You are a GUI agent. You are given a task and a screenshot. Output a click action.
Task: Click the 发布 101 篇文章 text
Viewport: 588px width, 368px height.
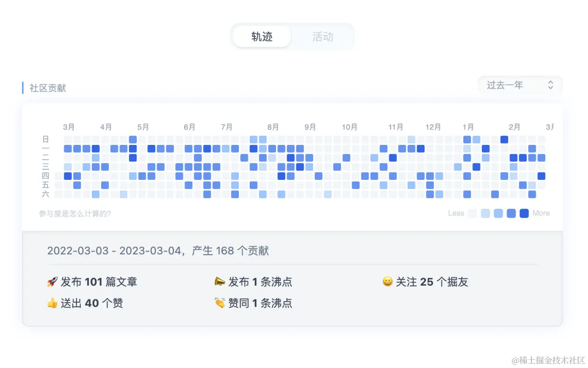[x=99, y=282]
